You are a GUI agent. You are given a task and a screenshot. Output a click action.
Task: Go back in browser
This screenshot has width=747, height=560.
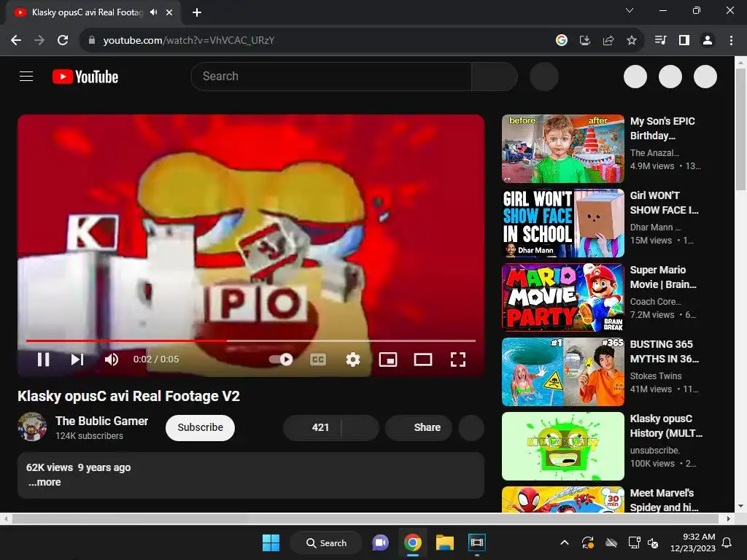(16, 41)
